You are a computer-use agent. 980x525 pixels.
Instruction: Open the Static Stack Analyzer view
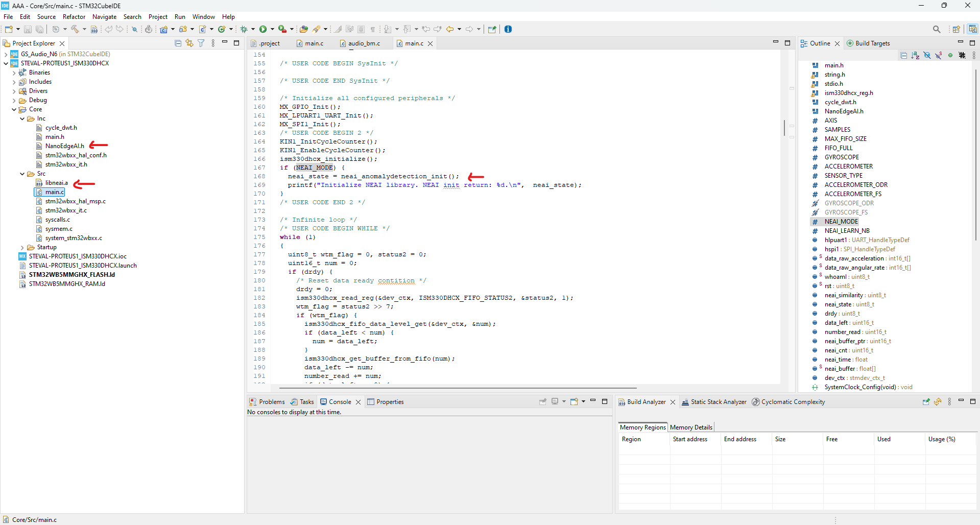(718, 402)
